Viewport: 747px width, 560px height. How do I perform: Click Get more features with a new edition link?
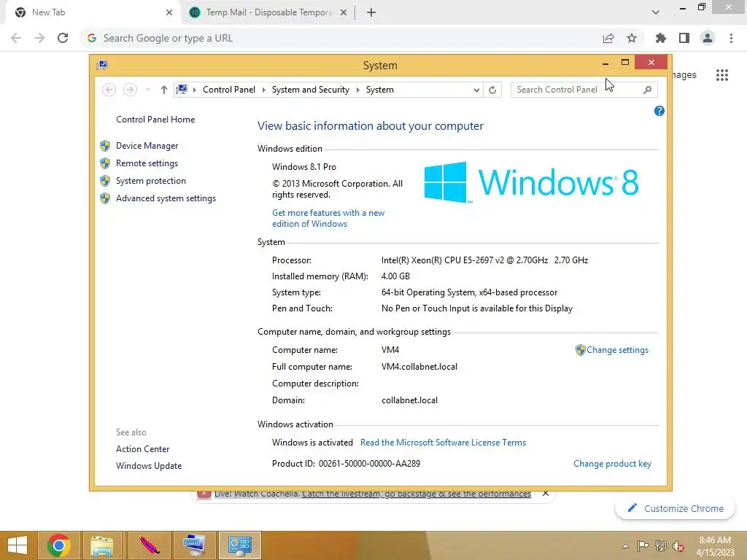328,218
